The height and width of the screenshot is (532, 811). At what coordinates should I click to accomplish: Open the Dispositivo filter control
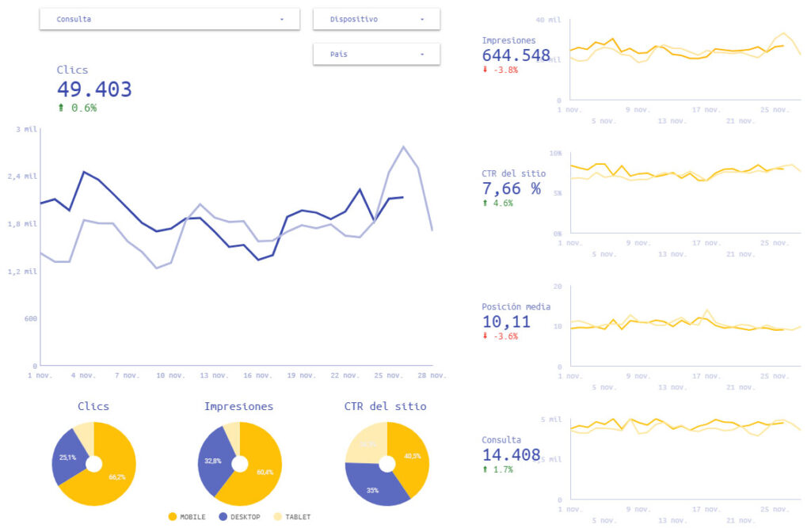(x=376, y=18)
